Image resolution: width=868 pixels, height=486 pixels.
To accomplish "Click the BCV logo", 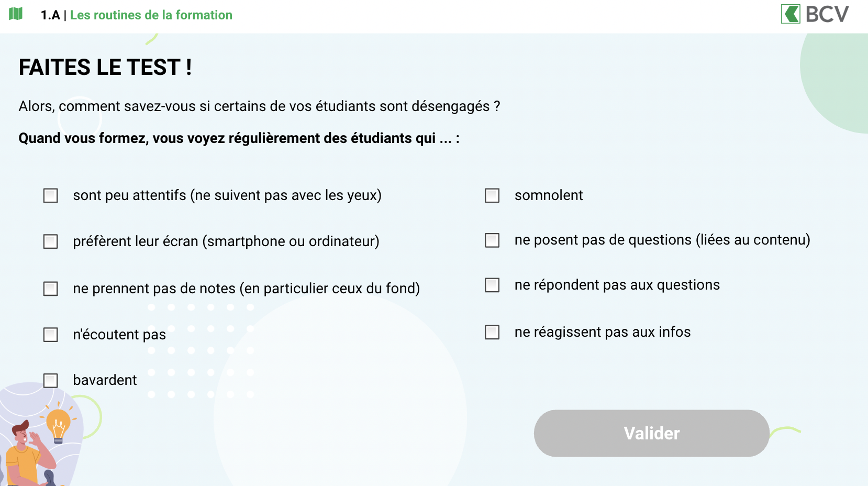I will click(815, 14).
